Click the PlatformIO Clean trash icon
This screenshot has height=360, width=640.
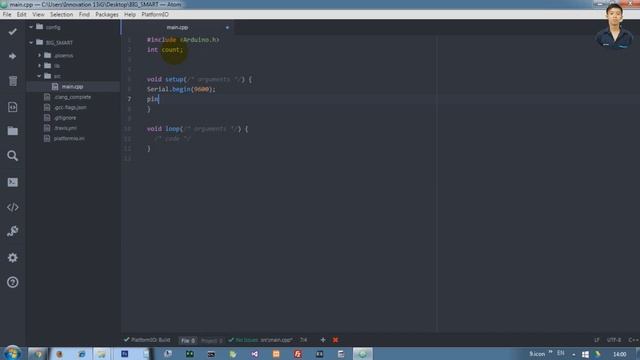click(13, 81)
